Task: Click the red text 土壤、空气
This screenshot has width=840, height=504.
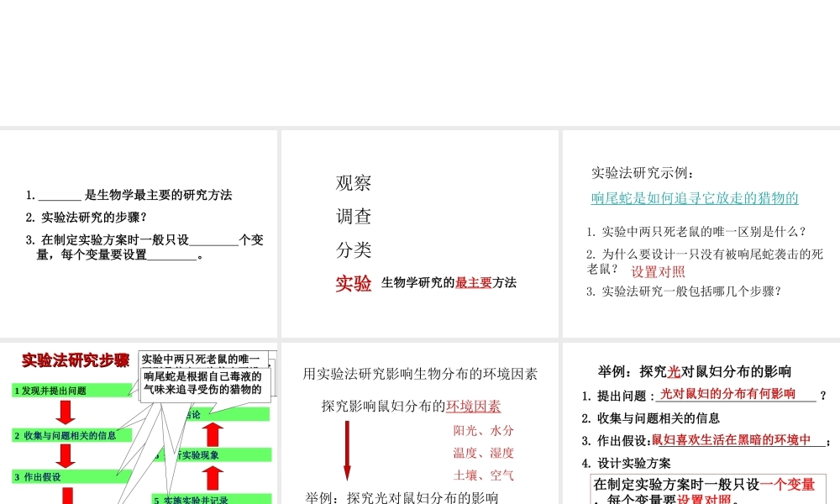Action: click(x=483, y=475)
